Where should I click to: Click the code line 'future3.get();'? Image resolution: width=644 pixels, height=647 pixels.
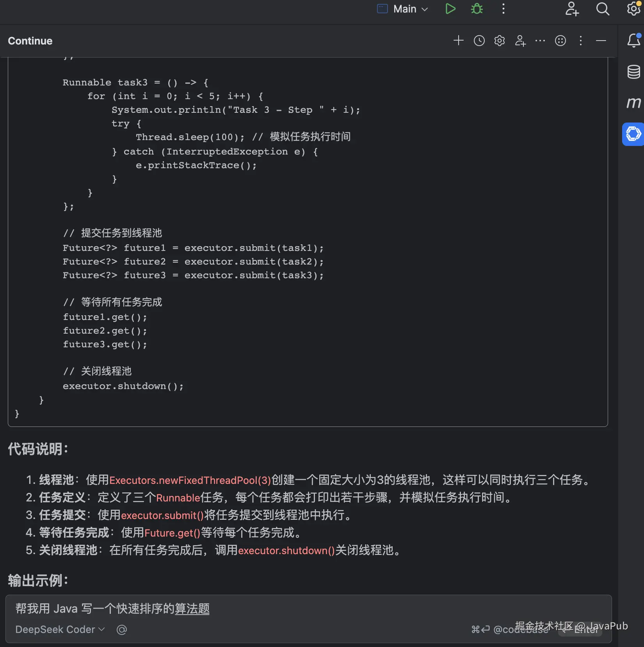pos(105,344)
